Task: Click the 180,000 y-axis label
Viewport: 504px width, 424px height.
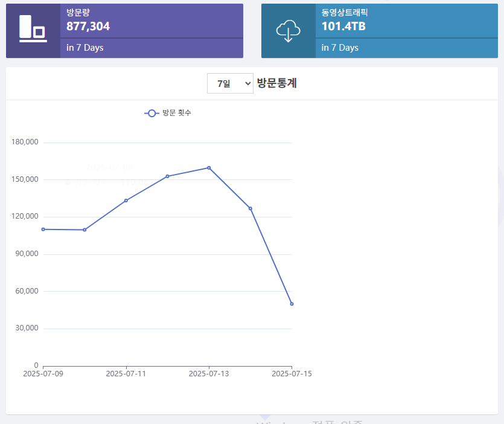Action: [25, 143]
